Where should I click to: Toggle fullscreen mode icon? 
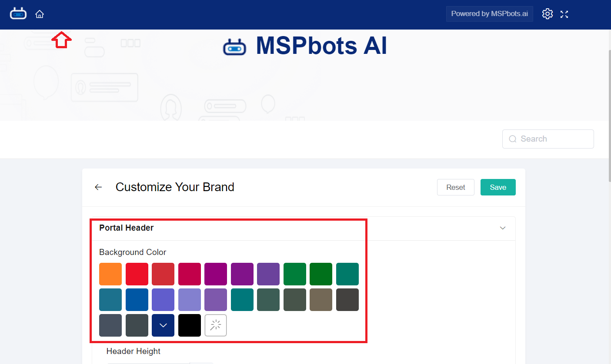[x=564, y=14]
